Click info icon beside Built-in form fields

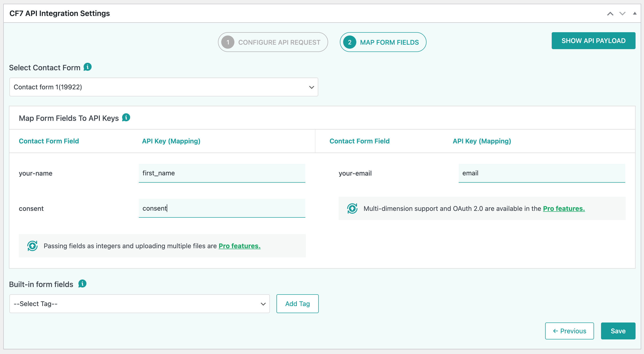tap(82, 284)
